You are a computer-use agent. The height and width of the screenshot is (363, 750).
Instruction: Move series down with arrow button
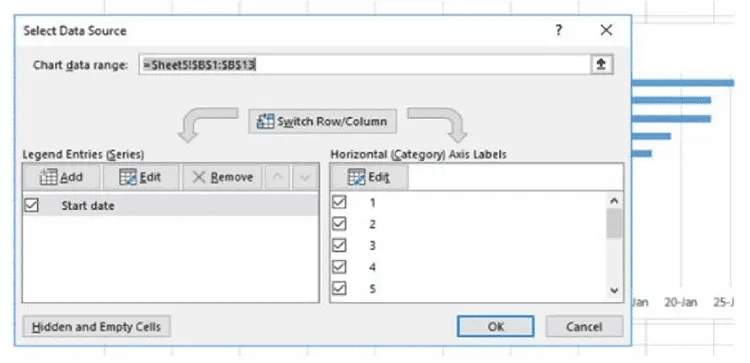pos(305,177)
